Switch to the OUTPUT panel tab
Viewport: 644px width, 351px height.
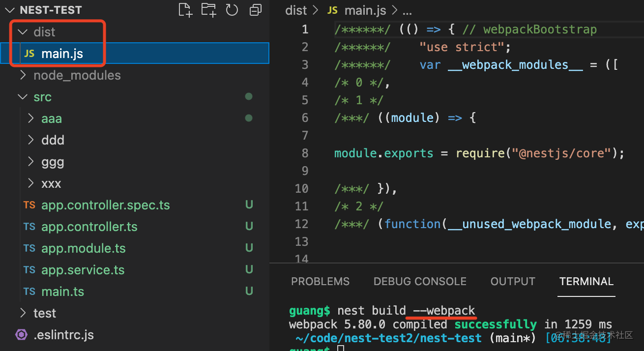tap(513, 282)
